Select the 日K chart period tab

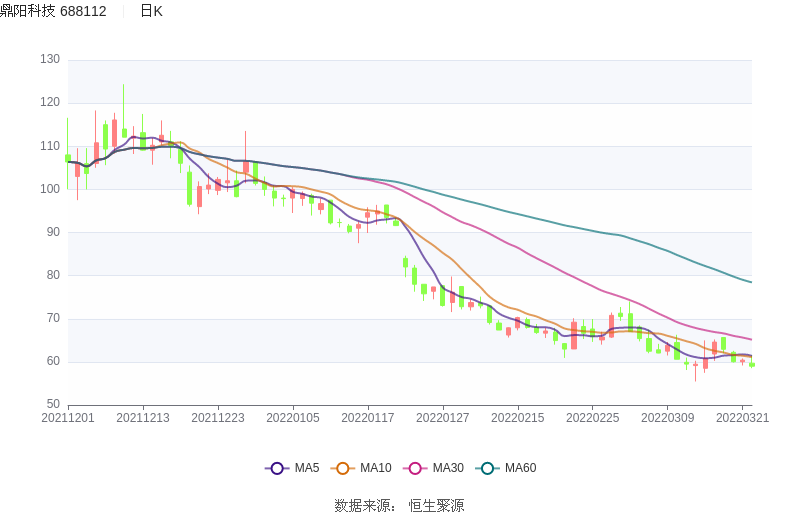coord(151,11)
